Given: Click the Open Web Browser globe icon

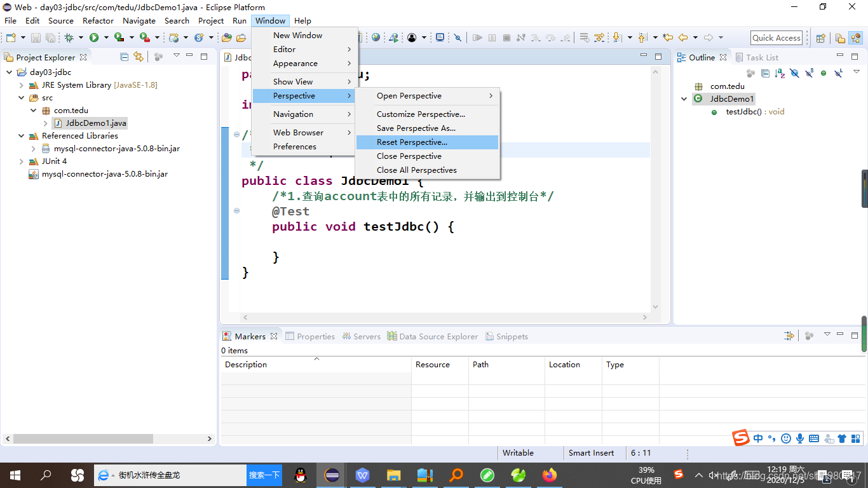Looking at the screenshot, I should (x=376, y=37).
